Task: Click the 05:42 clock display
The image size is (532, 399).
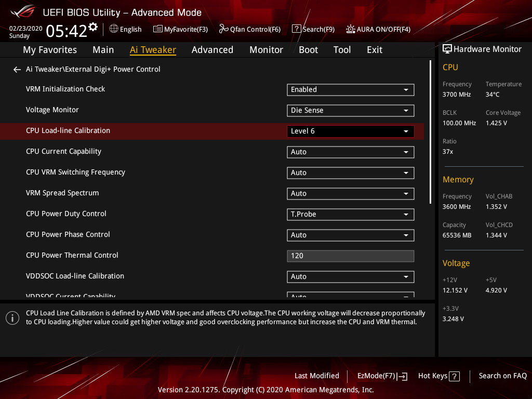Action: point(66,31)
